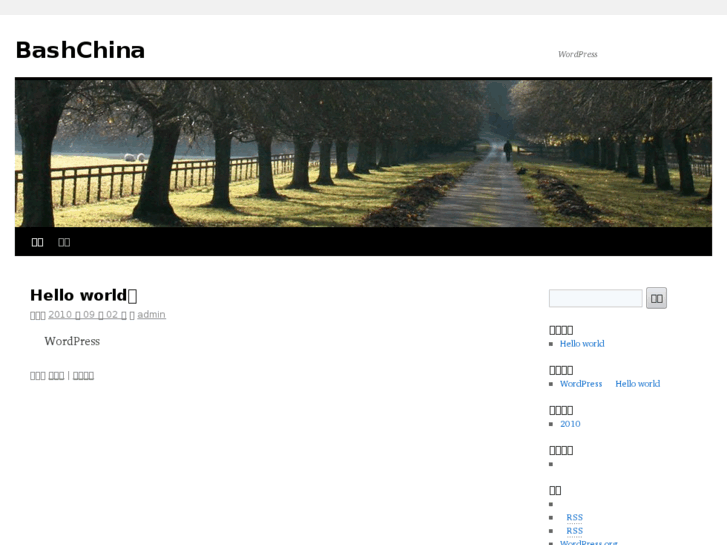Screen dimensions: 727x545
Task: Focus the sidebar search input field
Action: pos(595,298)
